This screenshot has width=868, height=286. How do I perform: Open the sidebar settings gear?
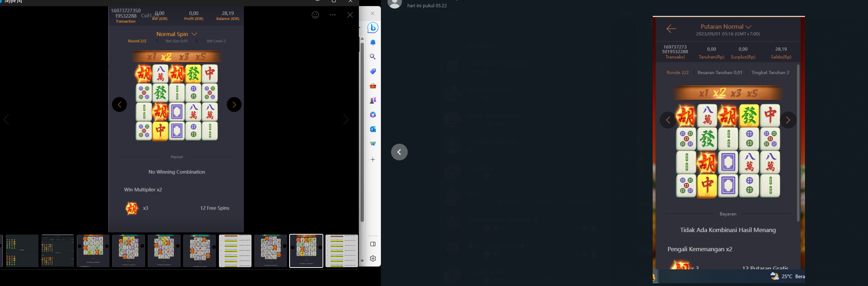373,258
